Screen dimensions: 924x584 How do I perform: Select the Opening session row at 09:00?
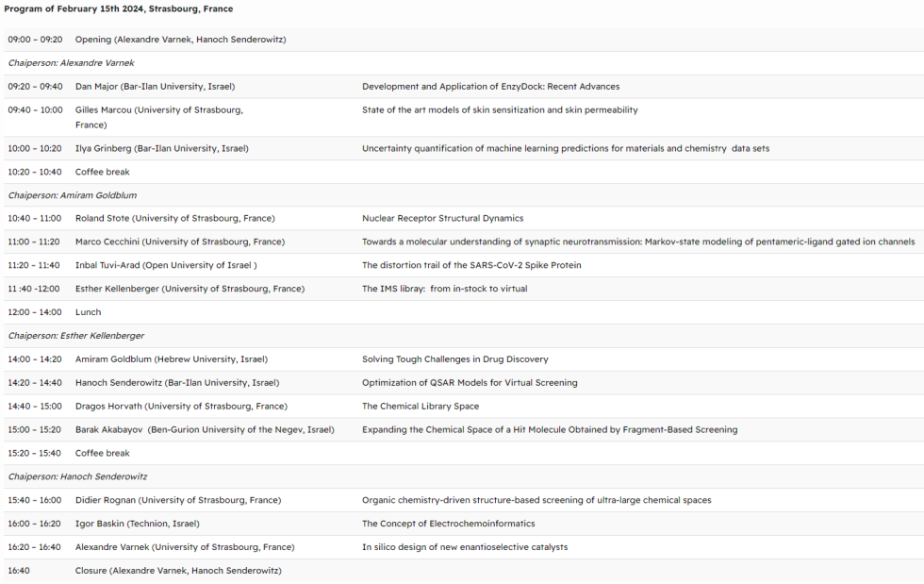pyautogui.click(x=180, y=40)
